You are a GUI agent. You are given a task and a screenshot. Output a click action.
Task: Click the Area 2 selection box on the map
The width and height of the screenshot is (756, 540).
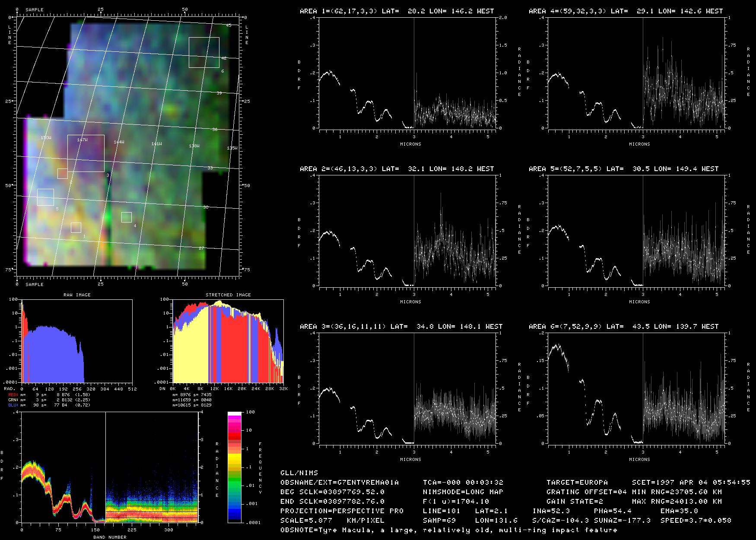(x=63, y=174)
